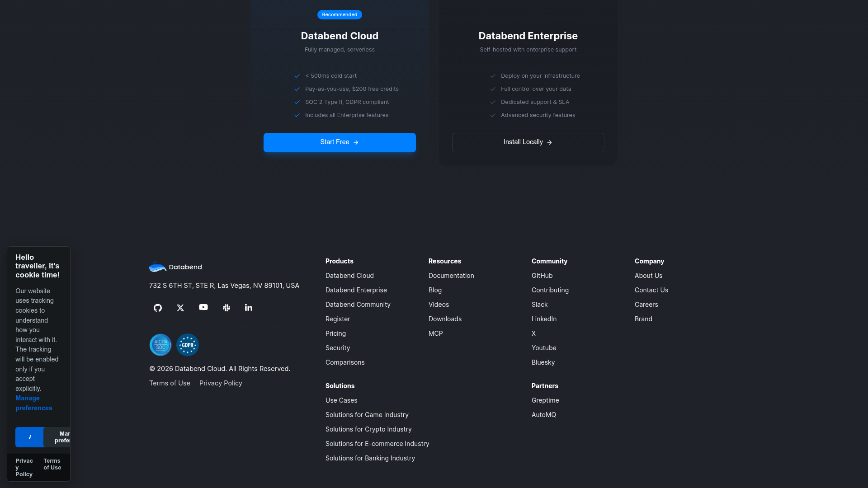Visit the Databend Community link

[x=358, y=305]
